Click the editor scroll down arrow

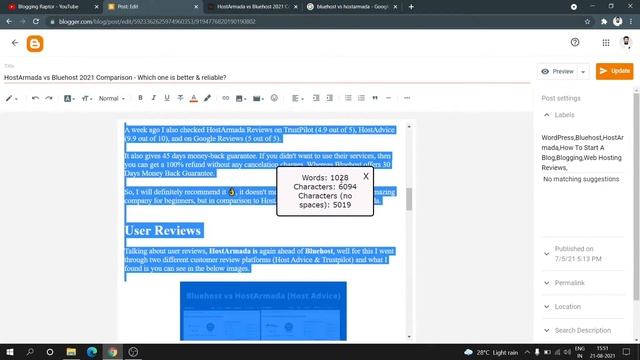(x=409, y=337)
